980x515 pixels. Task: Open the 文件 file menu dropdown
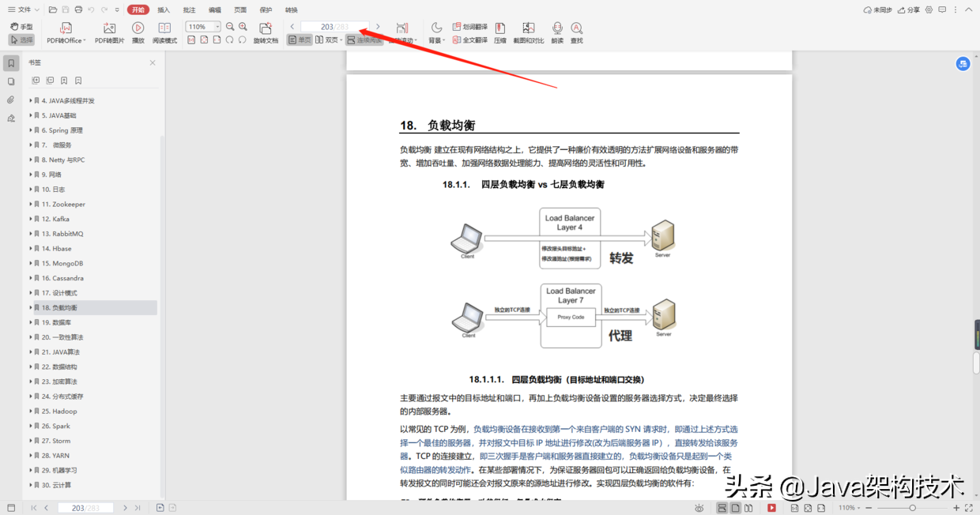22,9
